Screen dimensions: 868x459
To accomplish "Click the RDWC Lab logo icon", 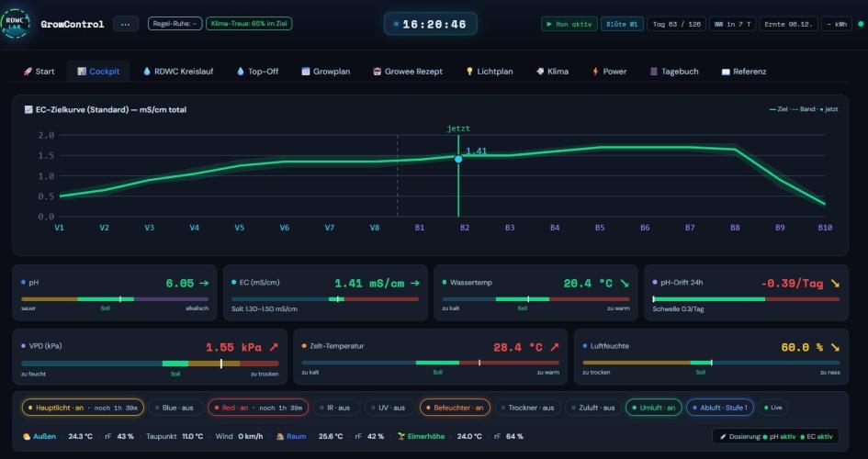I will pos(16,24).
